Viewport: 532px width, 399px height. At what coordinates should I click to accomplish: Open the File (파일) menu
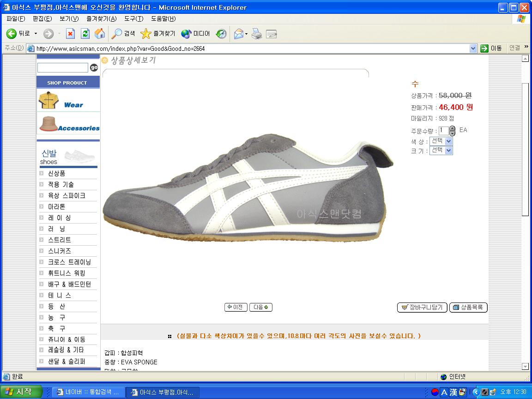(x=16, y=18)
